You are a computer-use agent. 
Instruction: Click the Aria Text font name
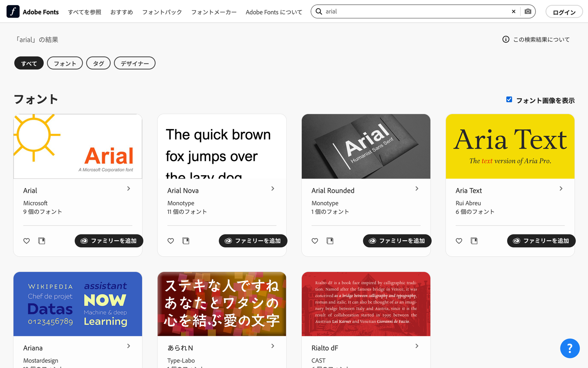(469, 191)
